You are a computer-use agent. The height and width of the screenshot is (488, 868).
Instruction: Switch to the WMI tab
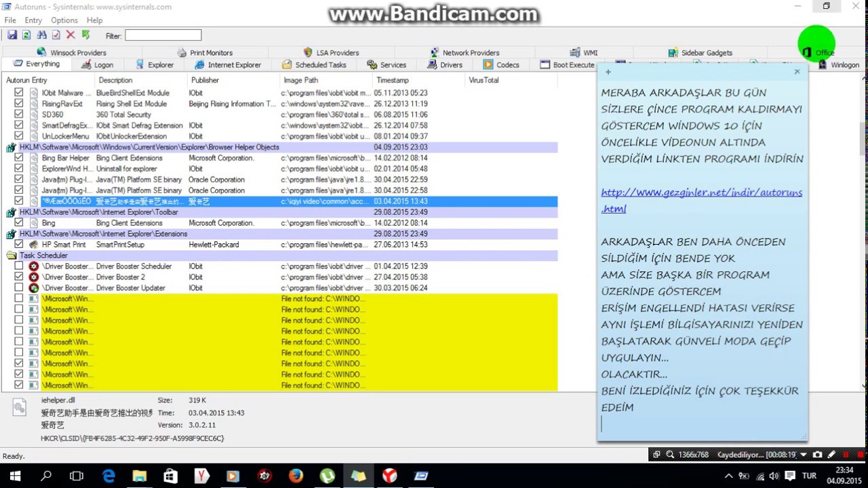[584, 52]
